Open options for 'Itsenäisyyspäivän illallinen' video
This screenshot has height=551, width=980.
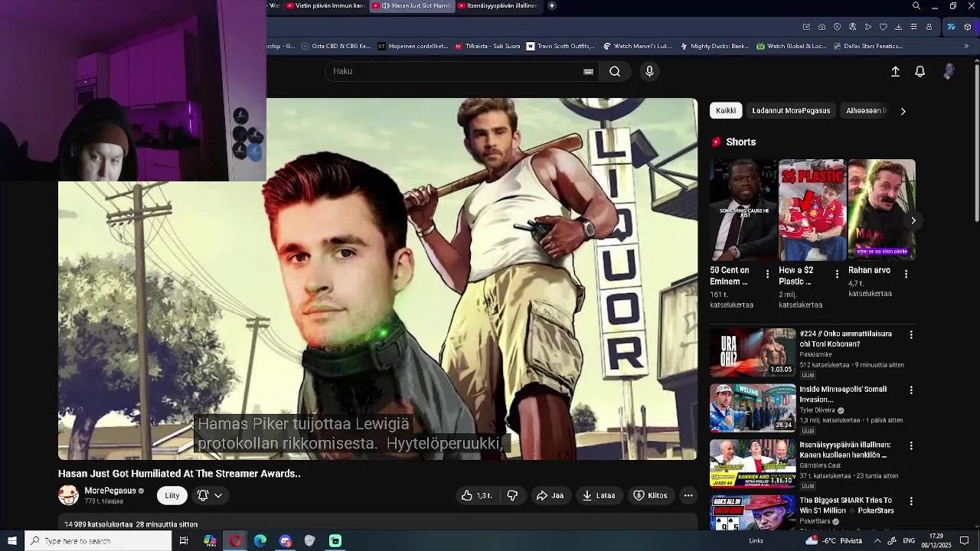(x=911, y=445)
